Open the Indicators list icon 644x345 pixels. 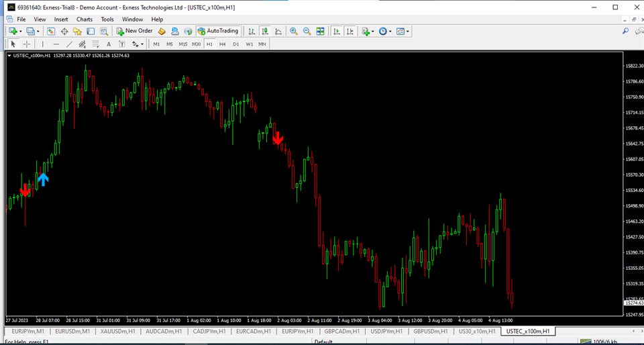click(x=366, y=32)
